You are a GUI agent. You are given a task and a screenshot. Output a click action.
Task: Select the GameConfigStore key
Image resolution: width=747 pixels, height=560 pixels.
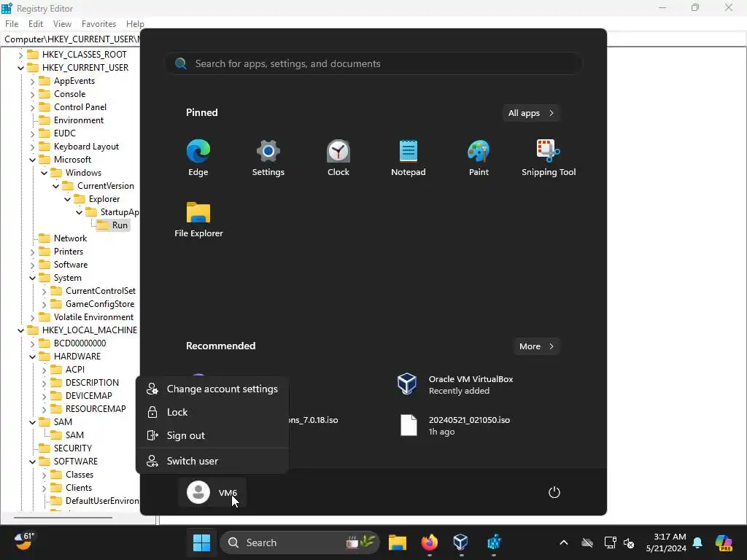pyautogui.click(x=99, y=304)
